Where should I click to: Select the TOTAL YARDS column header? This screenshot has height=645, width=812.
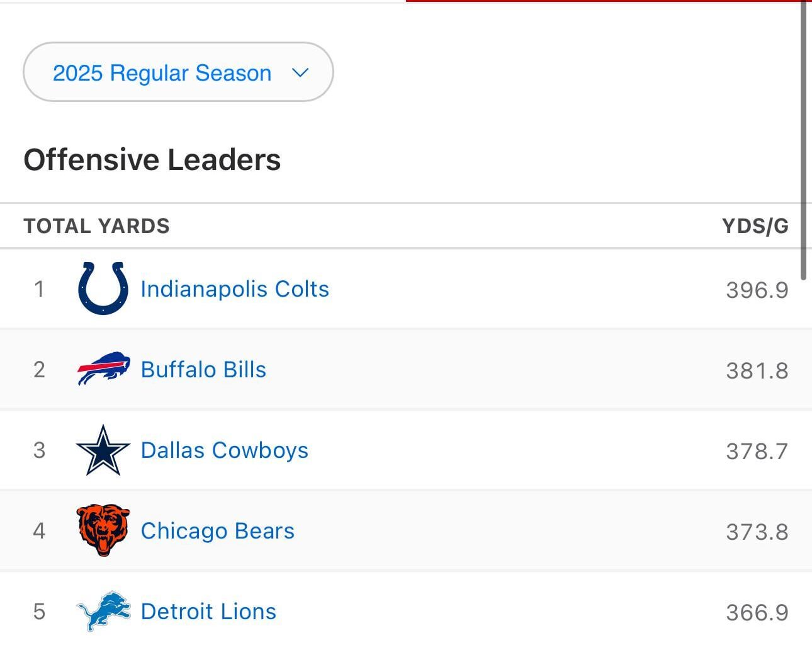coord(96,225)
